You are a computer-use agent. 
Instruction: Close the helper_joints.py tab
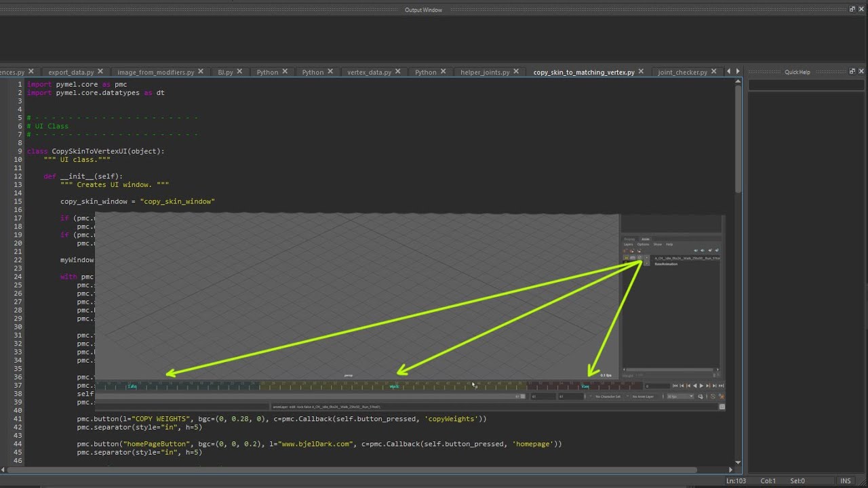pos(517,71)
